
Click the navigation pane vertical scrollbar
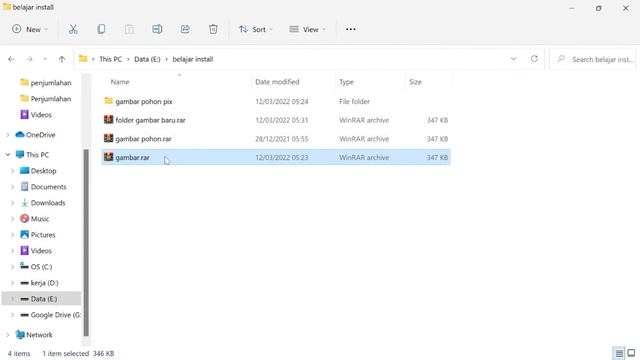(x=86, y=242)
